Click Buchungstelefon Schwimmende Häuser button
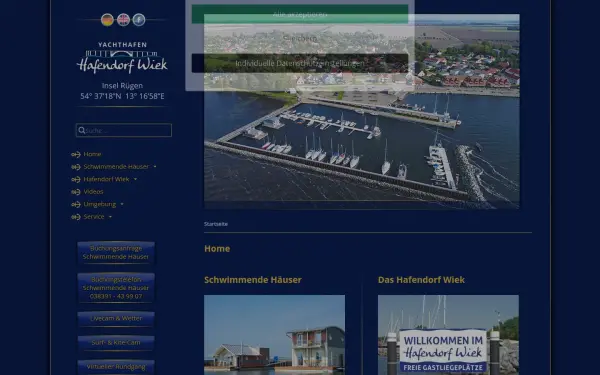 (x=116, y=288)
